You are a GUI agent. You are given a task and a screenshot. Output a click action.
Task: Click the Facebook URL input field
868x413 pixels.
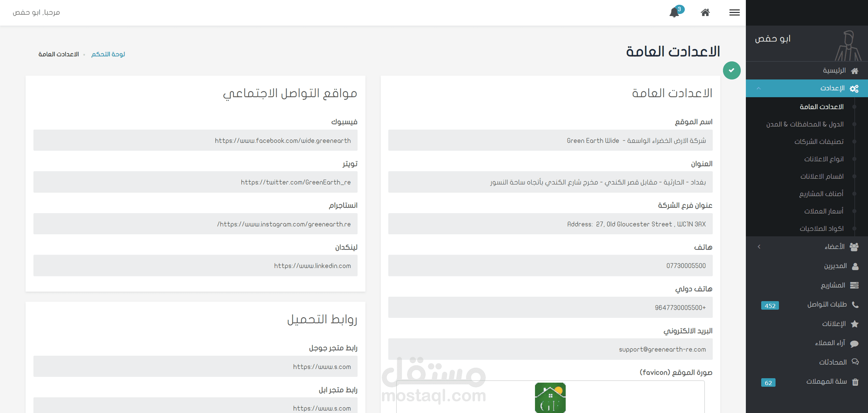tap(195, 140)
